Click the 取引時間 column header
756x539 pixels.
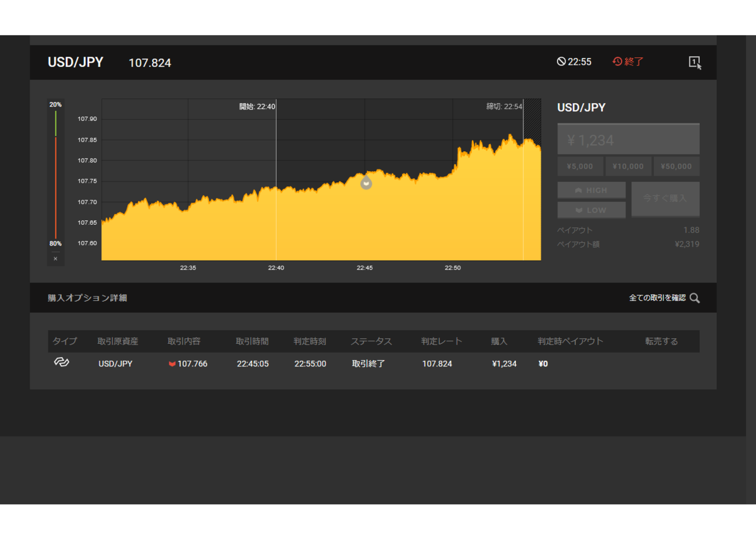[x=252, y=341]
